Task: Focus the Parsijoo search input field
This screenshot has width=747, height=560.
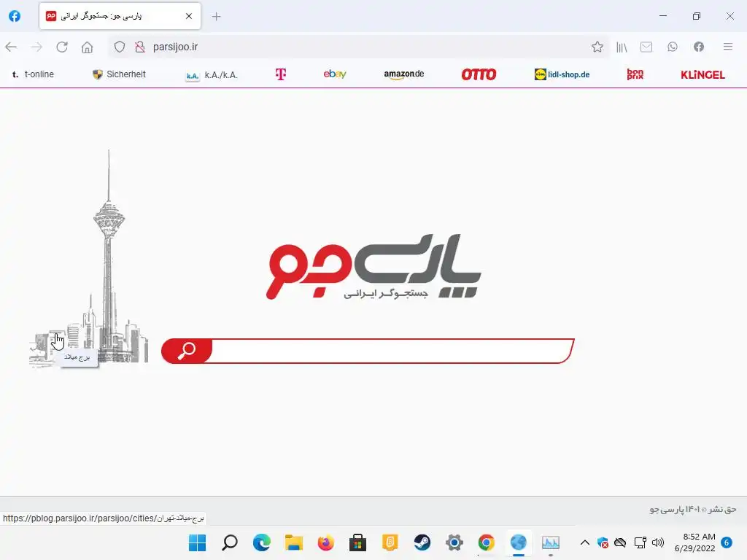Action: [x=392, y=351]
